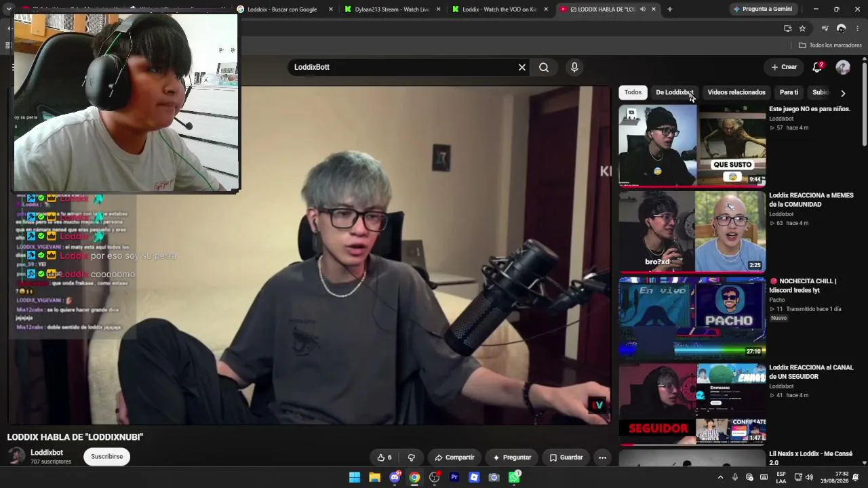Click the magnifying glass search button
Screen dimensions: 868x488
click(544, 67)
